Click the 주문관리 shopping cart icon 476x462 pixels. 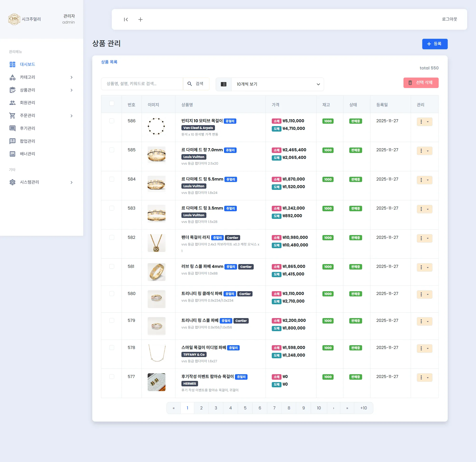[12, 115]
